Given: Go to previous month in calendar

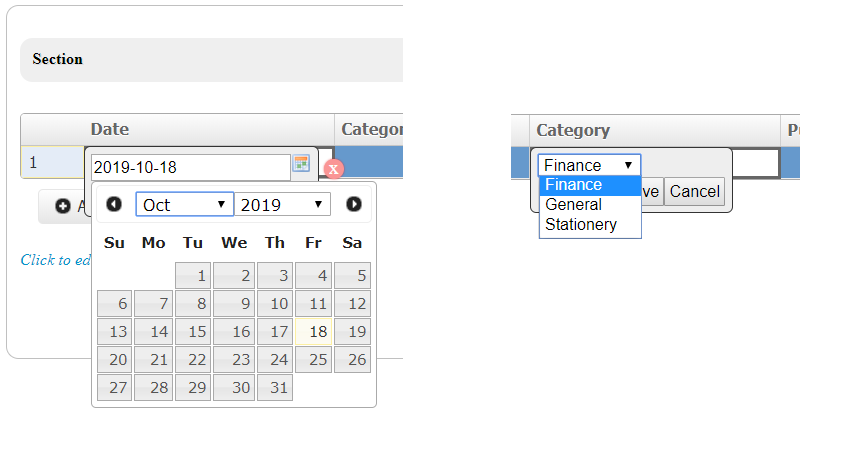Looking at the screenshot, I should click(114, 204).
